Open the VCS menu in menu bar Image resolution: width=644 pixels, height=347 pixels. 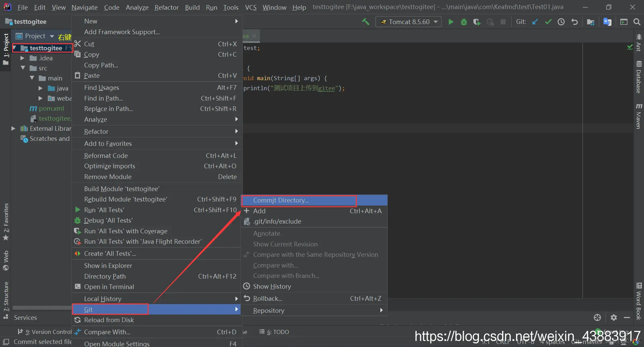251,7
